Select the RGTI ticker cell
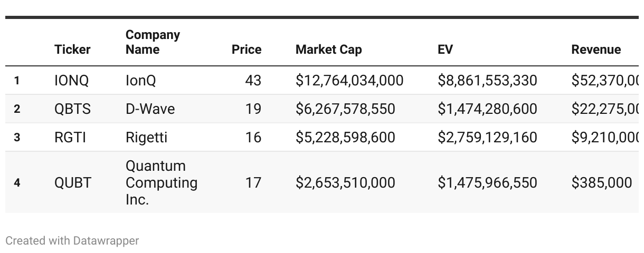644x253 pixels. [x=70, y=138]
